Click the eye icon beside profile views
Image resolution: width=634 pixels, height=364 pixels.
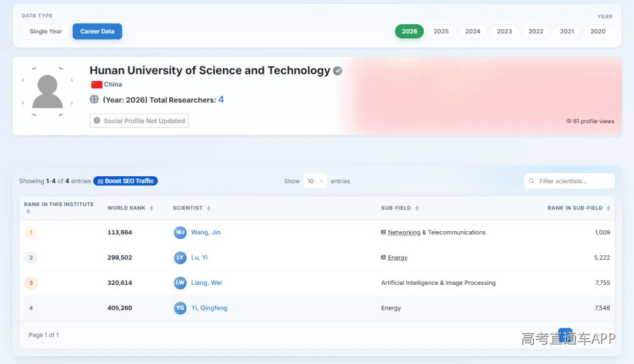[x=569, y=121]
